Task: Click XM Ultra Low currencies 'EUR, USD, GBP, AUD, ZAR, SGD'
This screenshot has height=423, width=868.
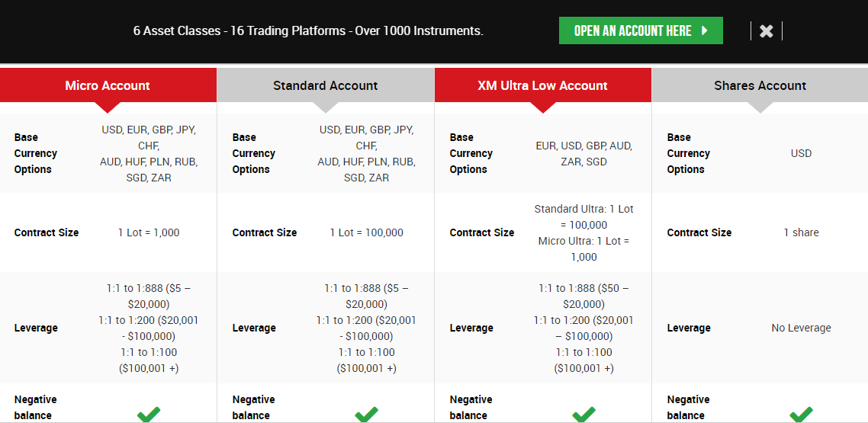Action: 583,154
